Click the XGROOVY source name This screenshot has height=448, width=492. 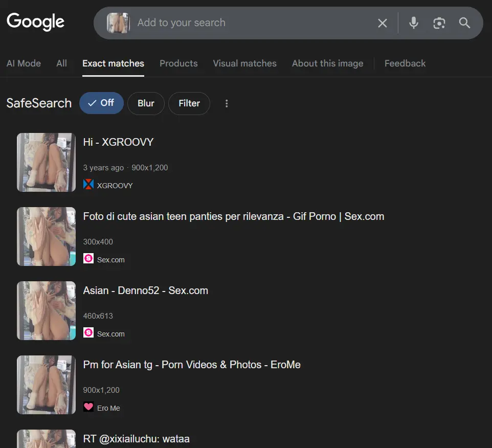pos(115,186)
